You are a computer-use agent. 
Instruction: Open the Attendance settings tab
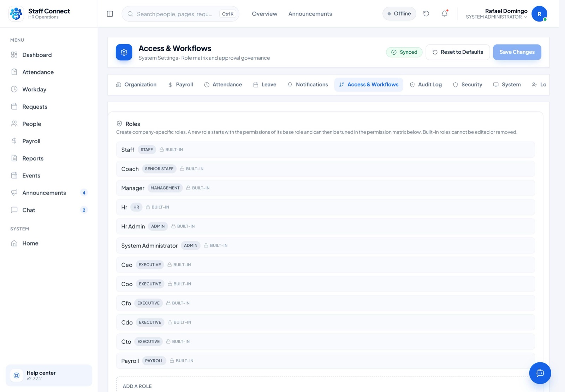(223, 85)
